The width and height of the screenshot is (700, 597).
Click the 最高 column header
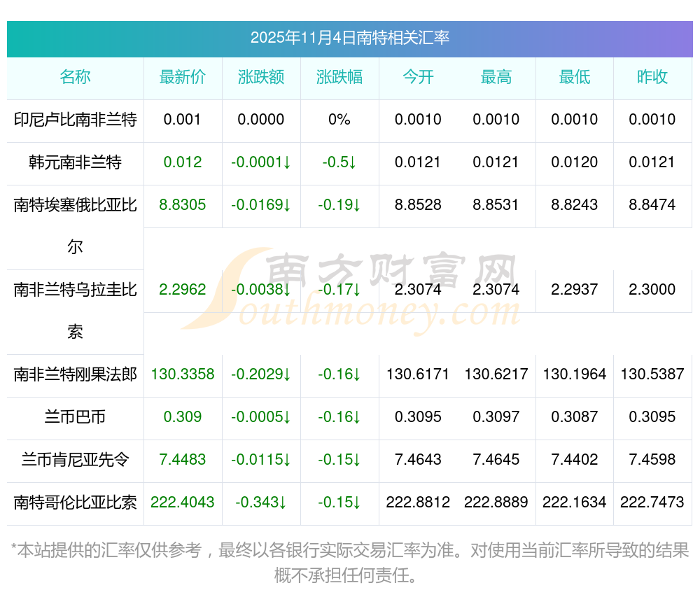pos(496,77)
